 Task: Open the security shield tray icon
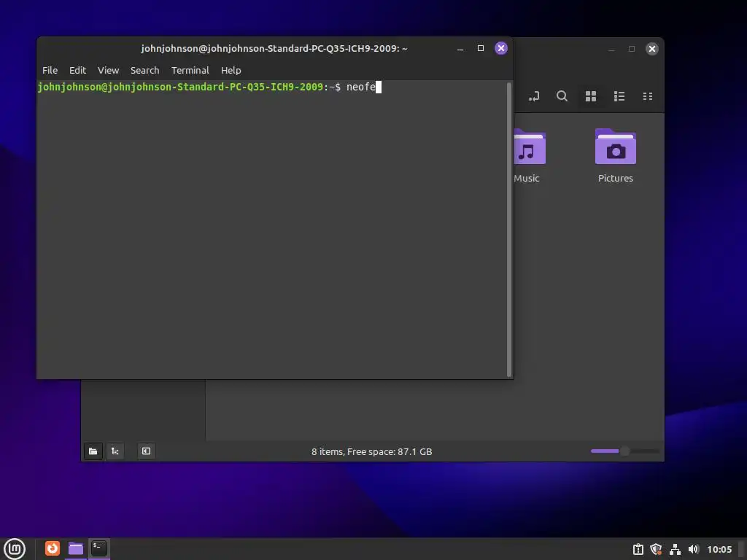[657, 550]
